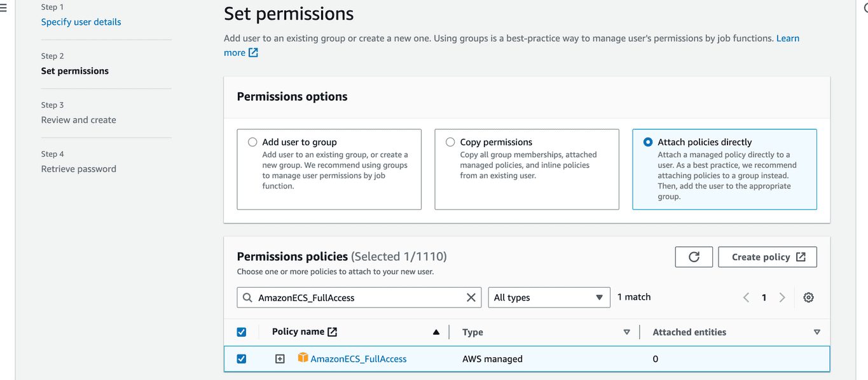Image resolution: width=868 pixels, height=380 pixels.
Task: Refresh the permissions policies list
Action: (694, 257)
